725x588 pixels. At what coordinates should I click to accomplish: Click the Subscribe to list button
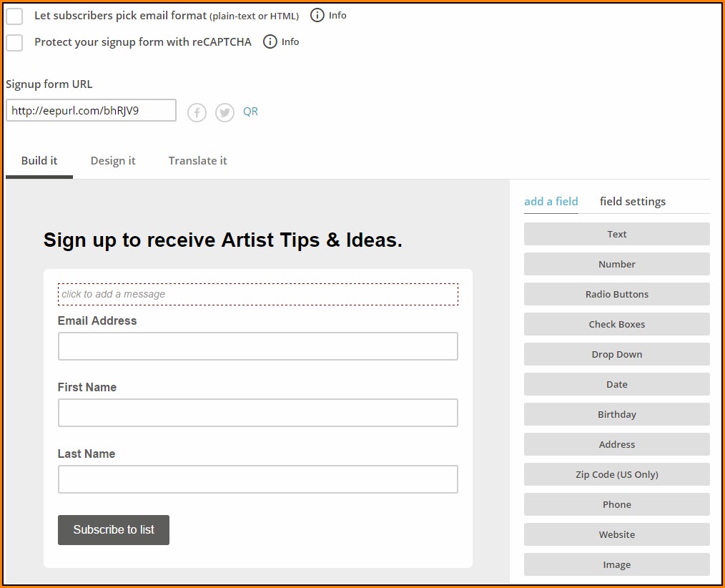[x=114, y=530]
